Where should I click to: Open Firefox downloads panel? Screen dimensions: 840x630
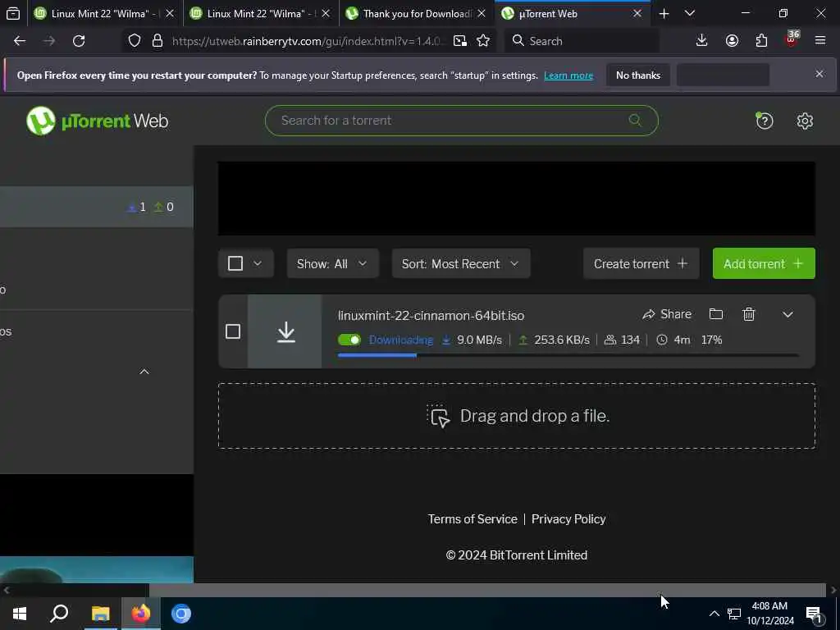pyautogui.click(x=701, y=41)
